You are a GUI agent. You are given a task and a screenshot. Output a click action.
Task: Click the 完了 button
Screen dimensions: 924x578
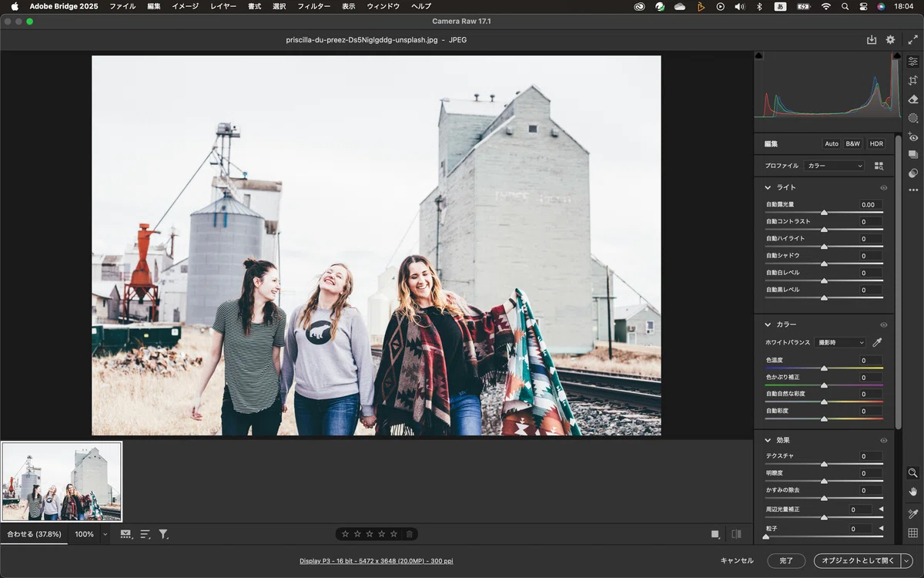click(x=786, y=561)
